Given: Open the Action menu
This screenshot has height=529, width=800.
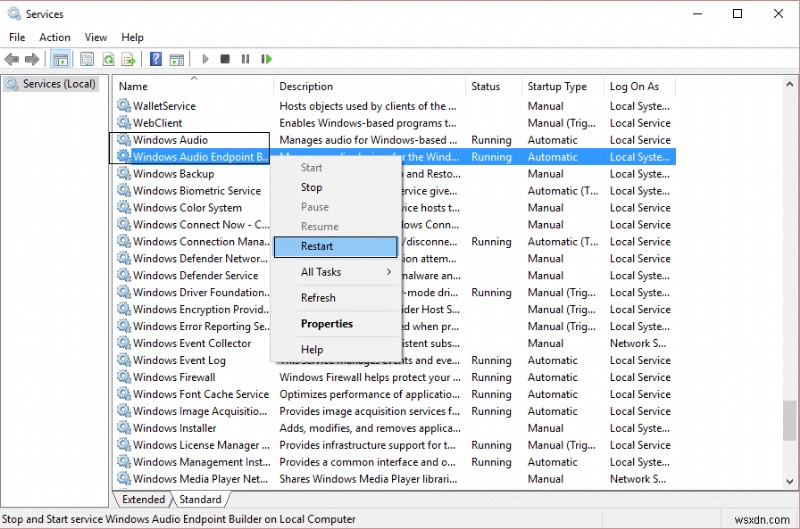Looking at the screenshot, I should 55,37.
